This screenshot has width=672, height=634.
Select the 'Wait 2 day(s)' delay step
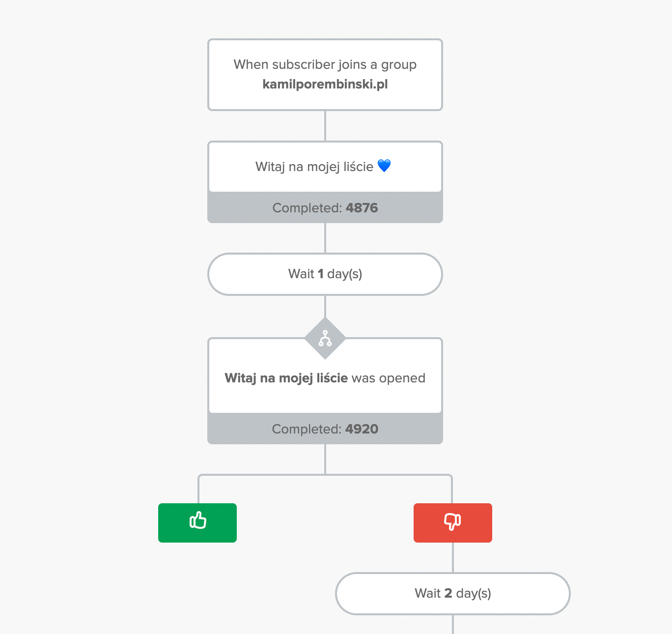(x=453, y=594)
